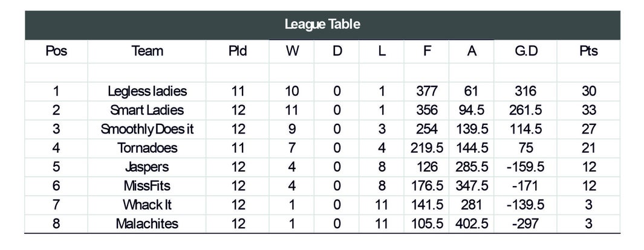Click the Whack It team cell
644x250 pixels.
pos(147,205)
